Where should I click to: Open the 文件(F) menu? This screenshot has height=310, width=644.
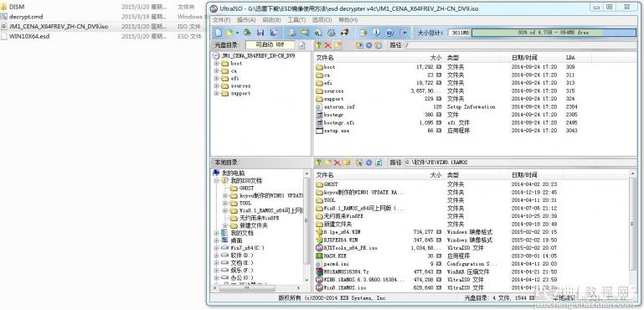coord(221,20)
